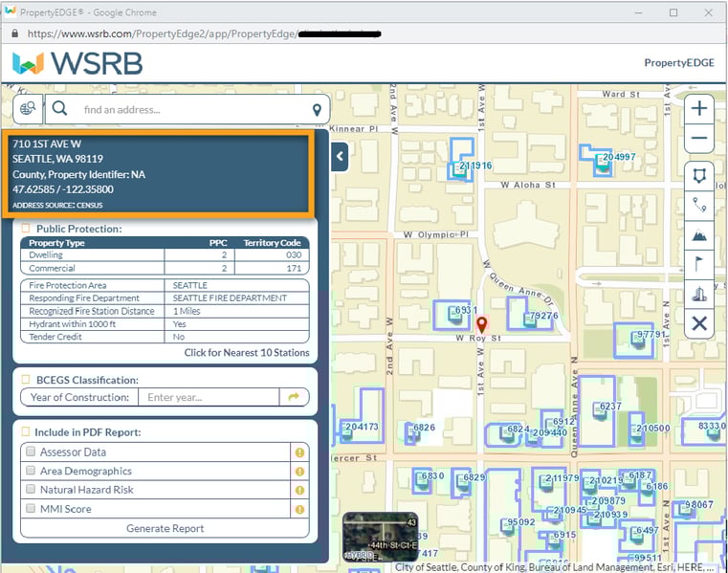Enable the Assessor Data checkbox
The image size is (728, 573).
point(31,452)
